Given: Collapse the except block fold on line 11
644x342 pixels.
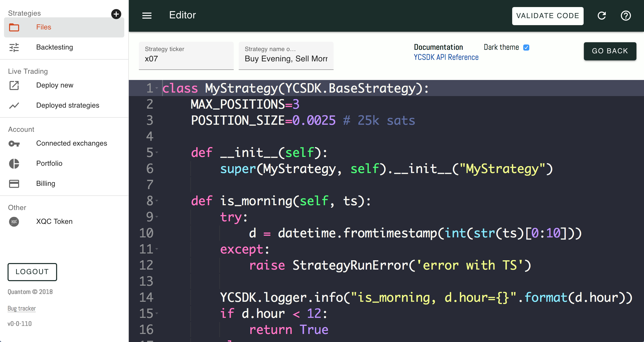Looking at the screenshot, I should tap(157, 249).
